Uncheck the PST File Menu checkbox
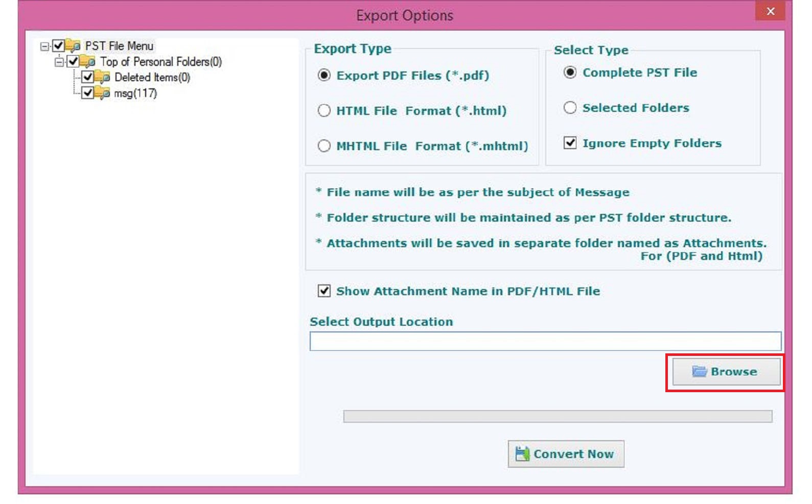This screenshot has height=504, width=812. tap(58, 46)
